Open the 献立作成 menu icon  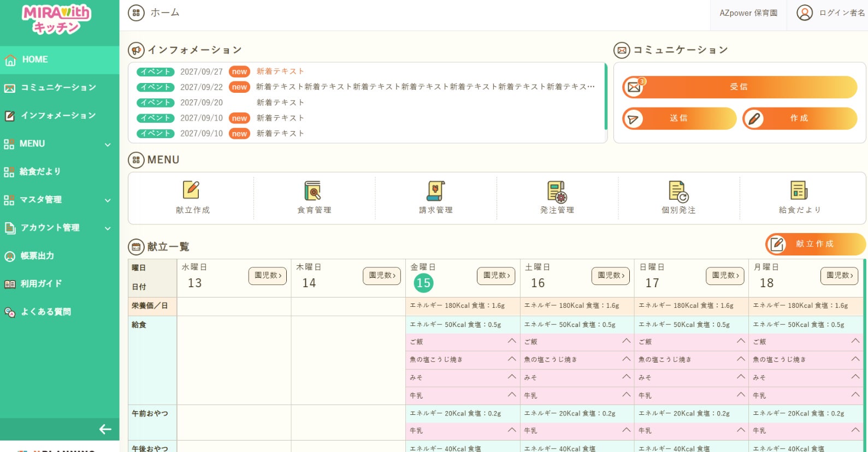pos(191,190)
